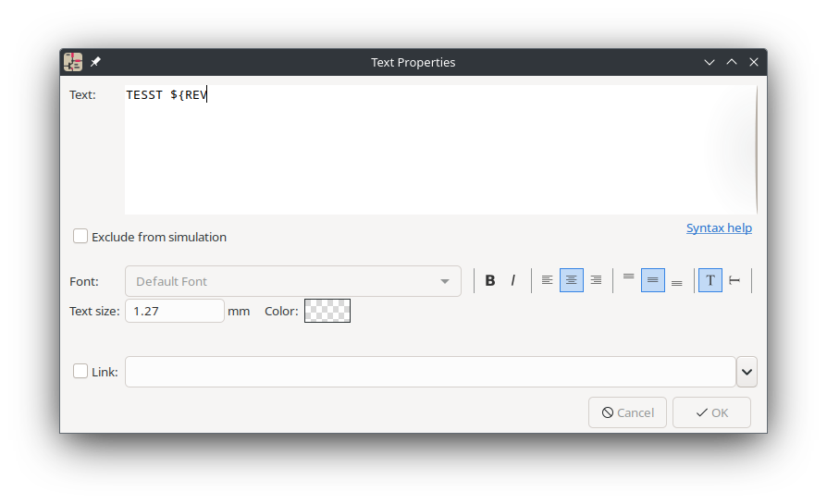The image size is (827, 504).
Task: Toggle italic text formatting
Action: tap(513, 280)
